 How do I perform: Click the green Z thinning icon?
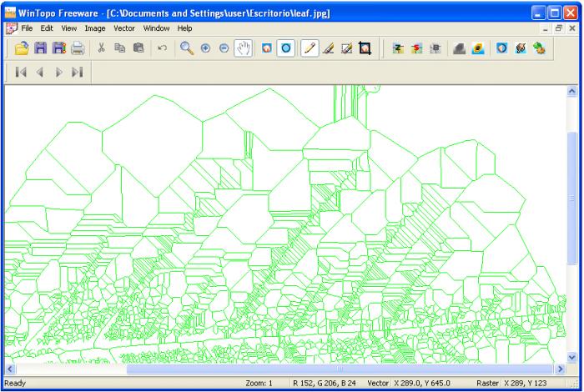click(x=398, y=48)
